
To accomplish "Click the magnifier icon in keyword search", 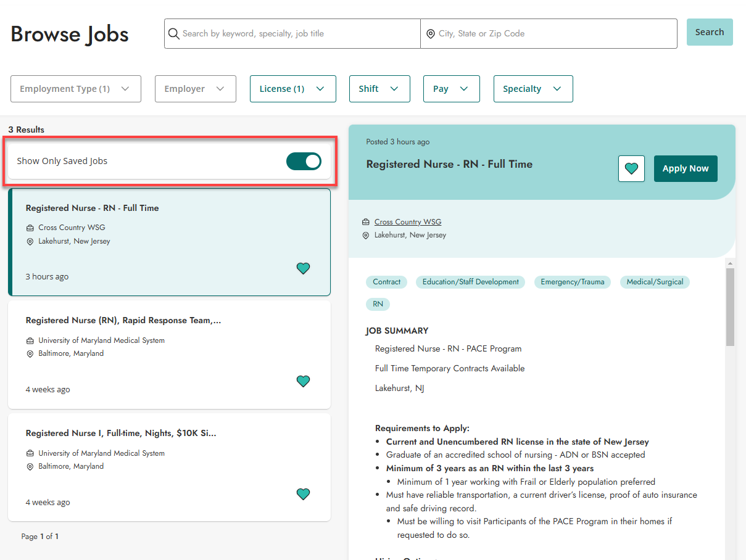I will point(174,33).
